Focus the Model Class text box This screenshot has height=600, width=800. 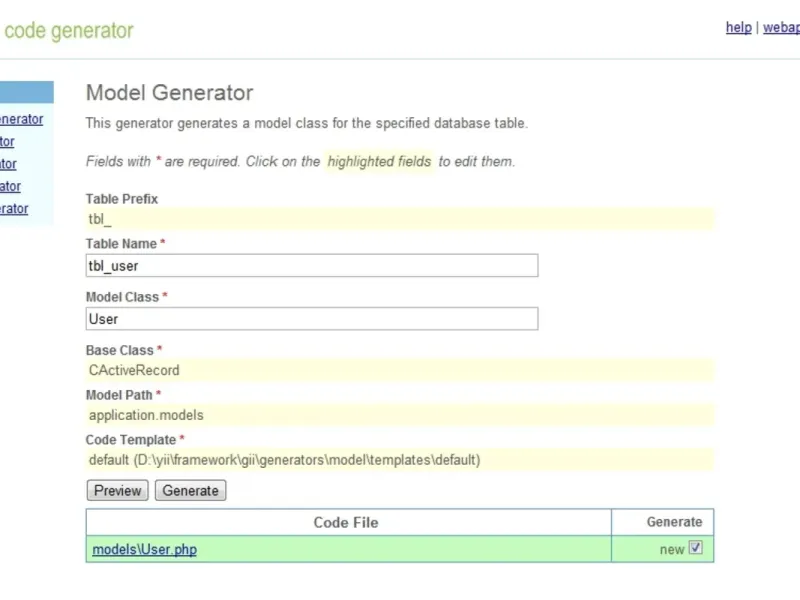point(312,319)
